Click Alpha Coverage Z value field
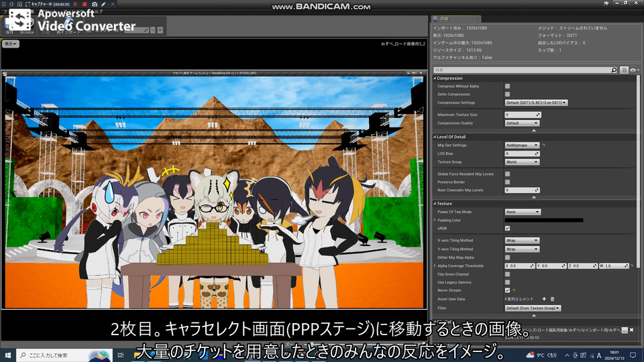Screen dimensions: 644x362 pos(582,266)
